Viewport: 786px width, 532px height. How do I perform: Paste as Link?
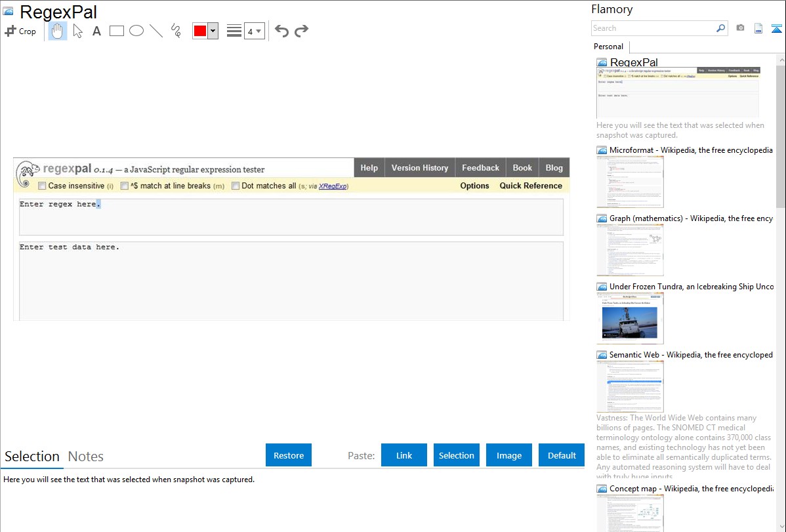(404, 455)
